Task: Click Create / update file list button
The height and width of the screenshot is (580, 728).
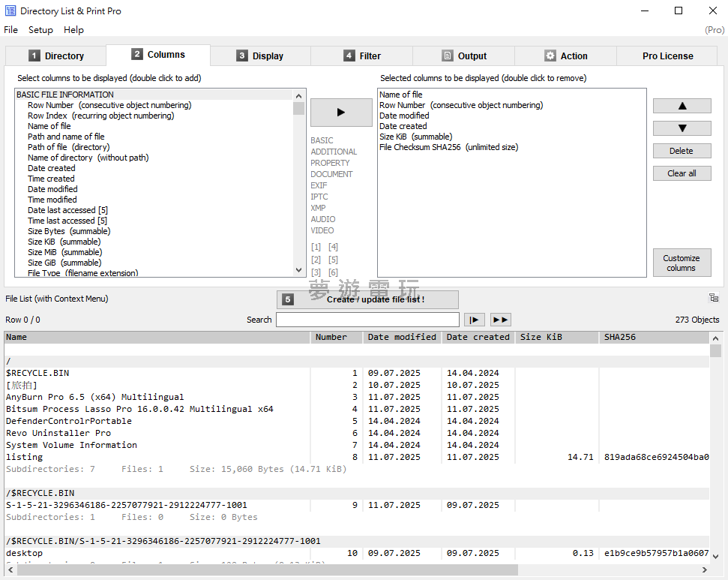Action: [x=367, y=299]
